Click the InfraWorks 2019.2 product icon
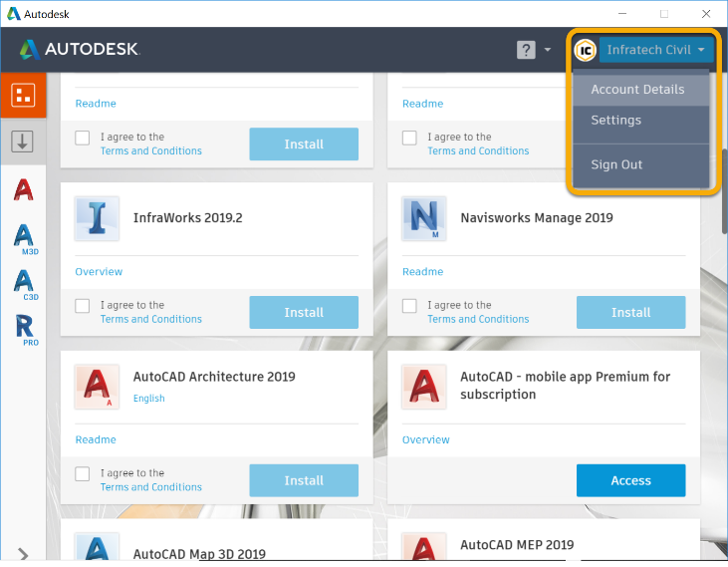 (97, 218)
